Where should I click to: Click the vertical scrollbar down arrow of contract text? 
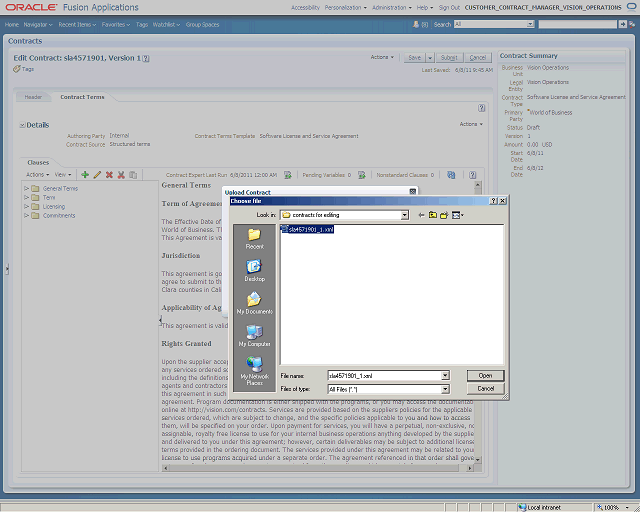point(478,460)
